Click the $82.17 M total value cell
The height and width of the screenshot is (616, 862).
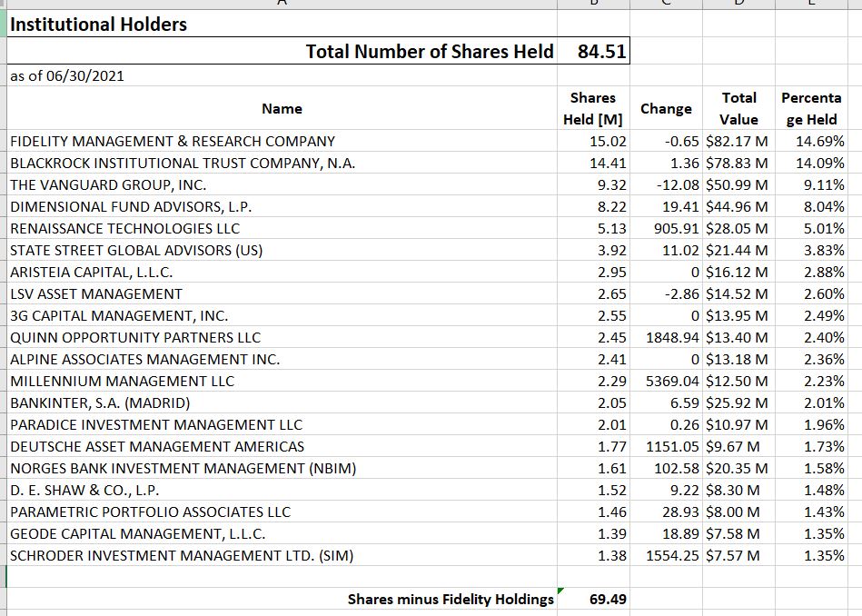point(738,141)
